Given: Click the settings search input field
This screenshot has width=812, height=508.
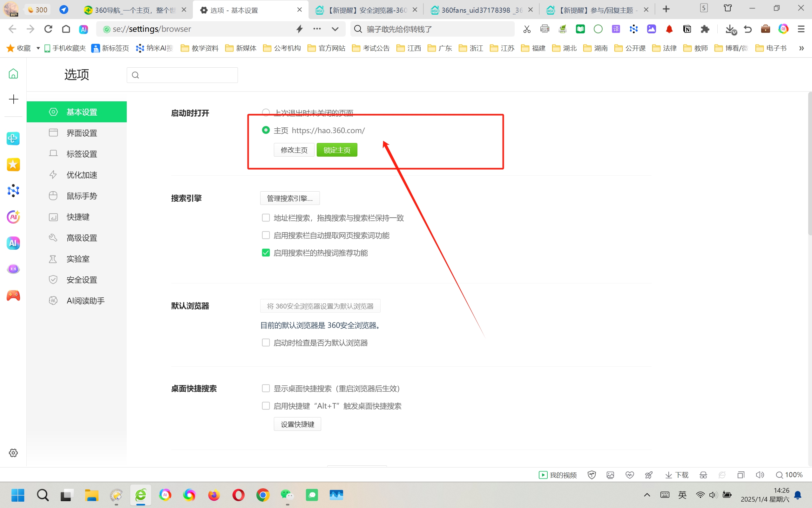Looking at the screenshot, I should 182,75.
